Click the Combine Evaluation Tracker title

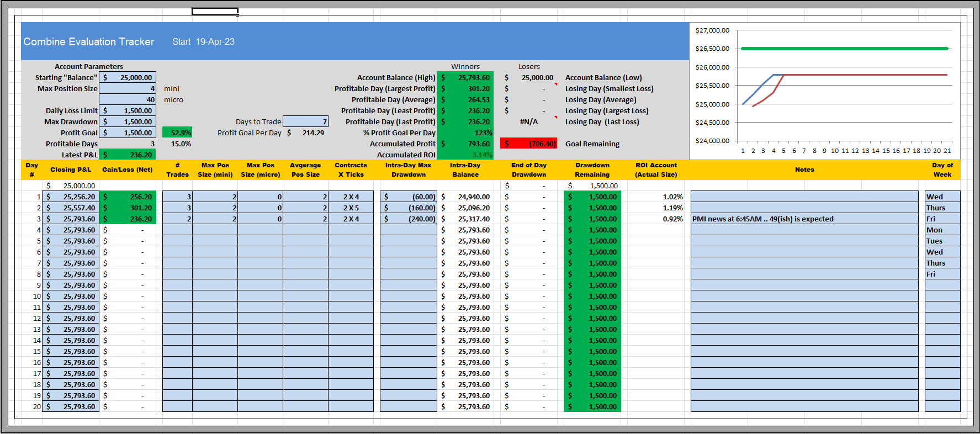[89, 41]
